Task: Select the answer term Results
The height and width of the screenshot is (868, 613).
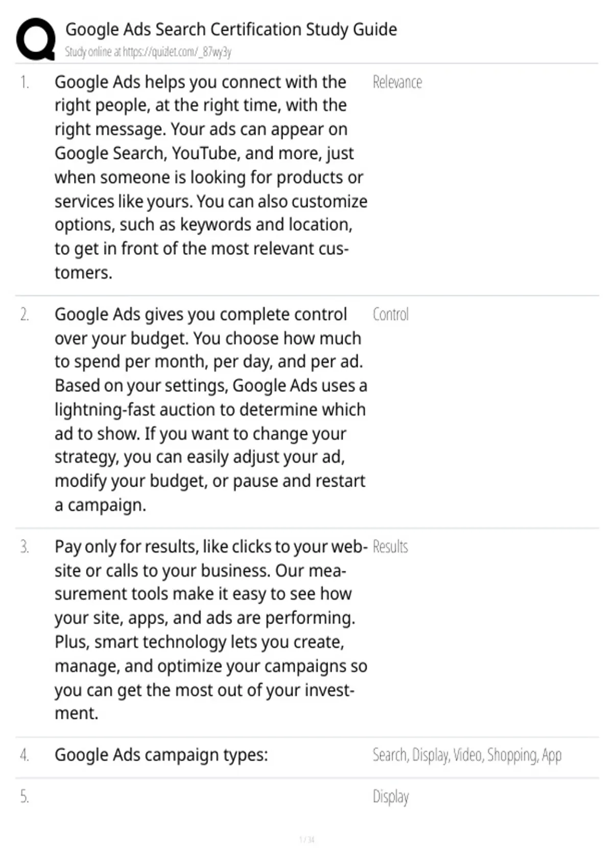Action: coord(390,547)
